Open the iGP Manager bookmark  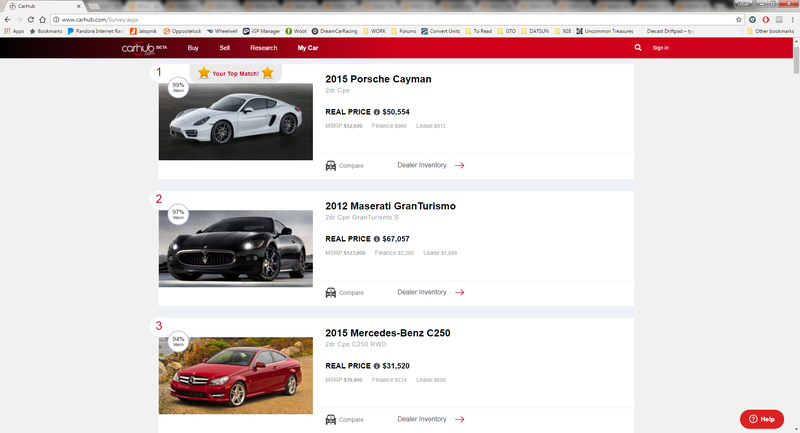[x=262, y=31]
